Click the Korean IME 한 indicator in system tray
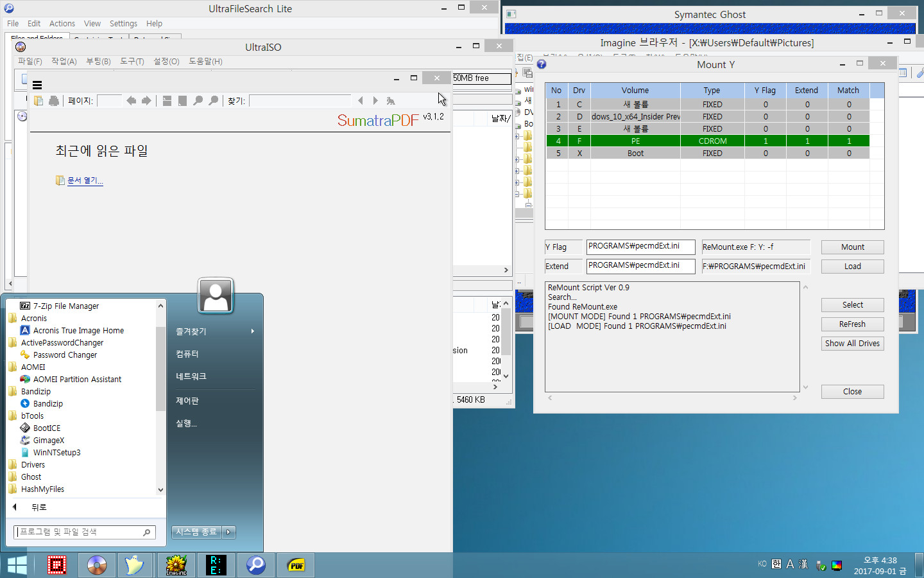The width and height of the screenshot is (924, 578). (776, 564)
